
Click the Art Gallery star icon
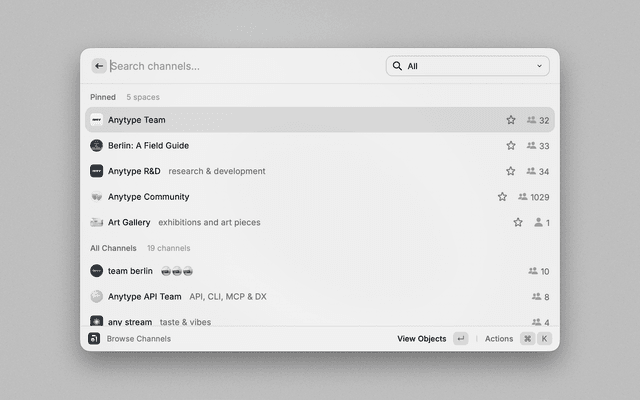point(518,222)
